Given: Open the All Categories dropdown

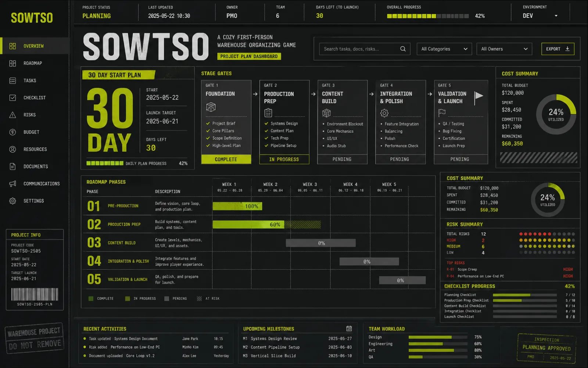Looking at the screenshot, I should (x=444, y=49).
